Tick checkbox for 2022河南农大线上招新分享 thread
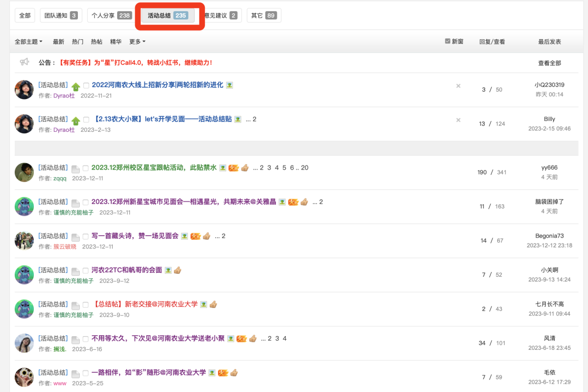This screenshot has height=392, width=588. 86,86
